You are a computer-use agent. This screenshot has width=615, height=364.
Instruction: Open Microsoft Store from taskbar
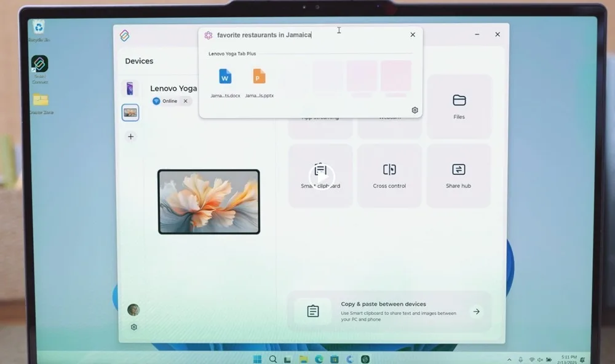[334, 359]
